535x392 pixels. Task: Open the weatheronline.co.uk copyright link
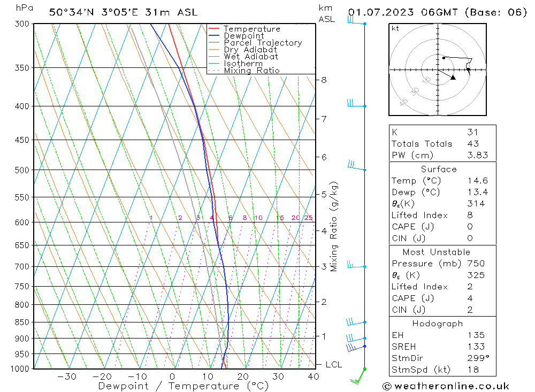coord(446,386)
